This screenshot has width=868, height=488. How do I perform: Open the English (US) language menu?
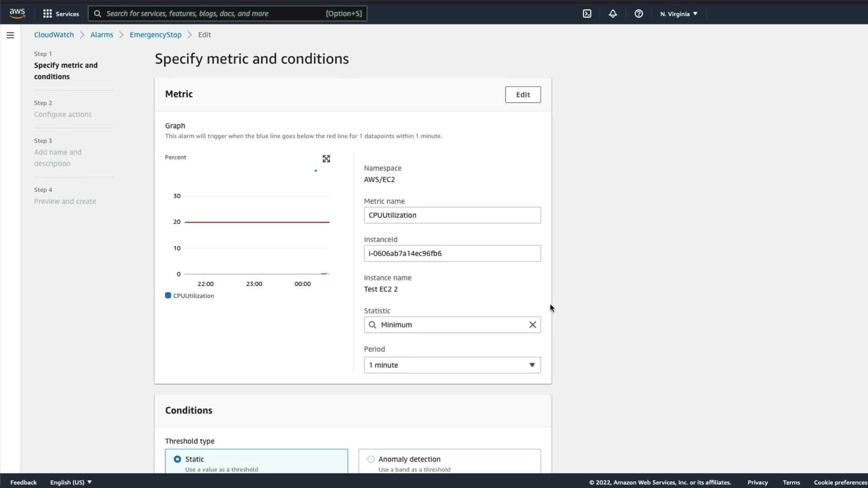coord(71,482)
